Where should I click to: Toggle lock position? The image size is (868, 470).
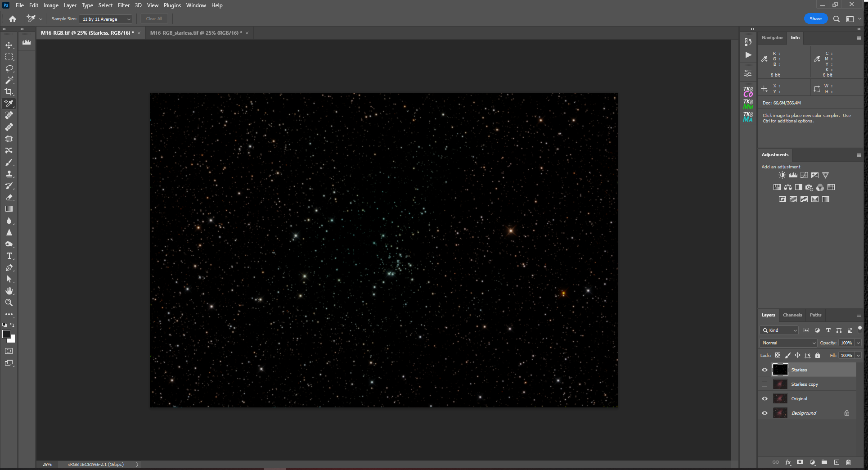tap(797, 355)
